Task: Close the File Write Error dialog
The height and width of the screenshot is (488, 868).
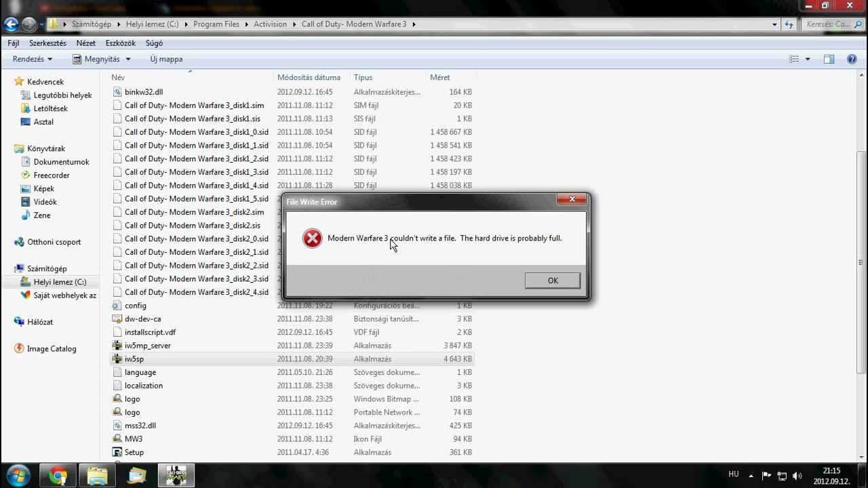Action: (x=572, y=199)
